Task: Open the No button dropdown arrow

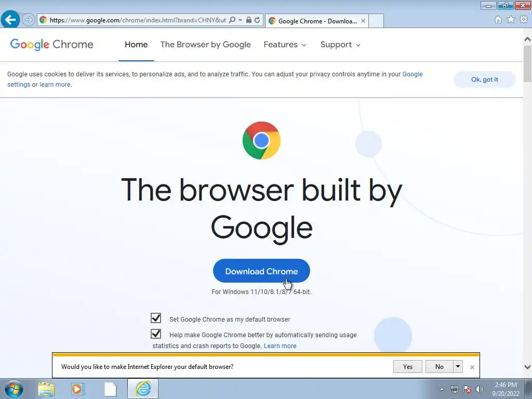Action: point(458,366)
